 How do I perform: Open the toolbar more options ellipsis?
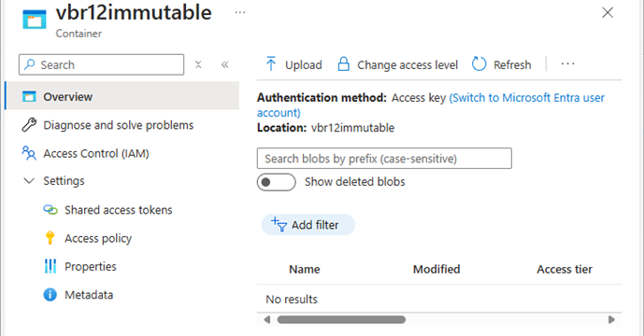tap(567, 64)
